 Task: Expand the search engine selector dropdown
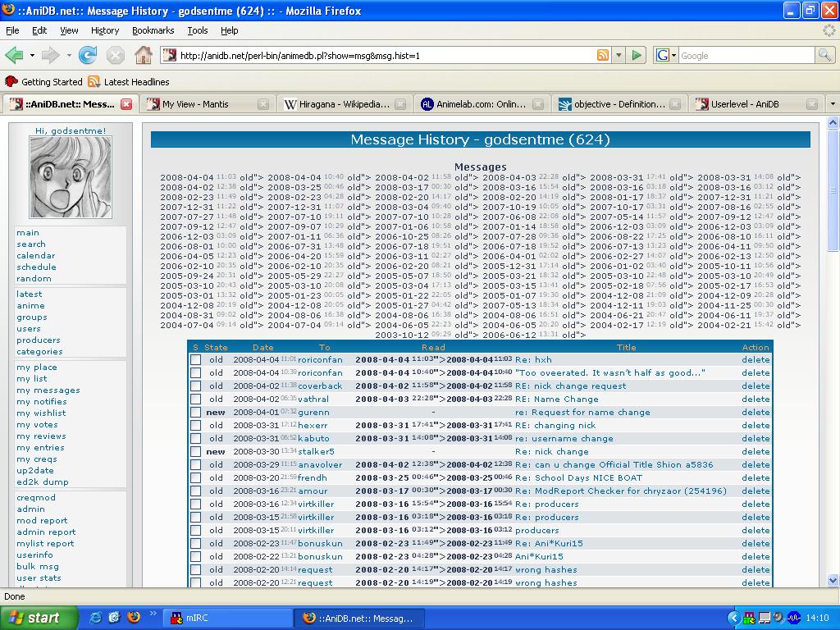pyautogui.click(x=673, y=56)
